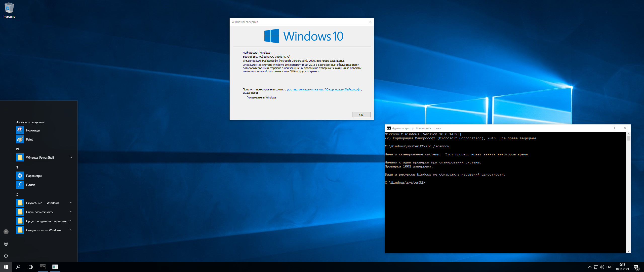Image resolution: width=644 pixels, height=272 pixels.
Task: Click the Command Prompt scrollbar thumb
Action: (x=628, y=138)
